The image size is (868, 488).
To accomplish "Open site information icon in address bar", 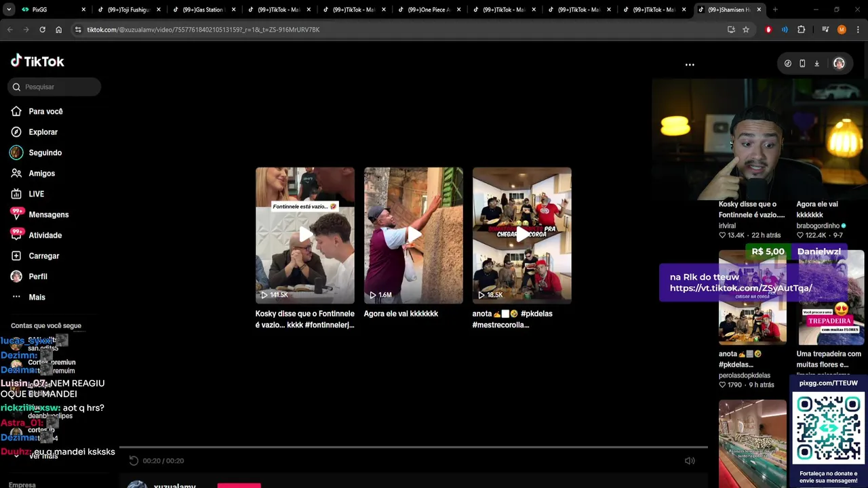I will pos(78,30).
